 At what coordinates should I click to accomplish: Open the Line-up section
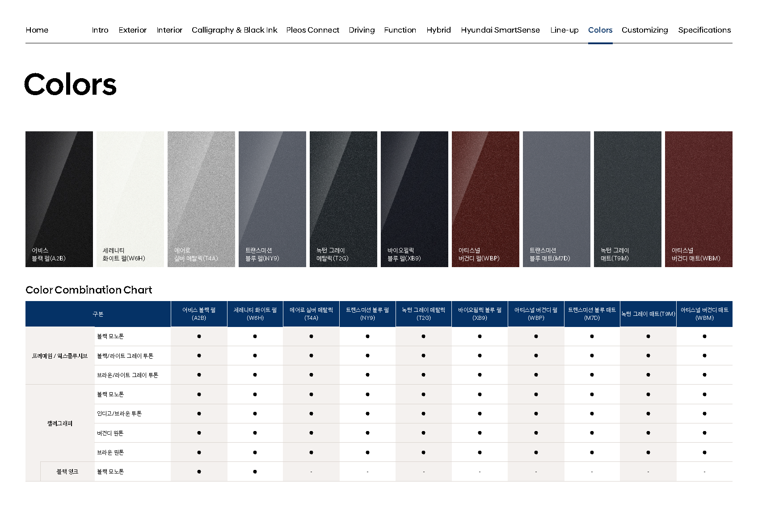564,30
